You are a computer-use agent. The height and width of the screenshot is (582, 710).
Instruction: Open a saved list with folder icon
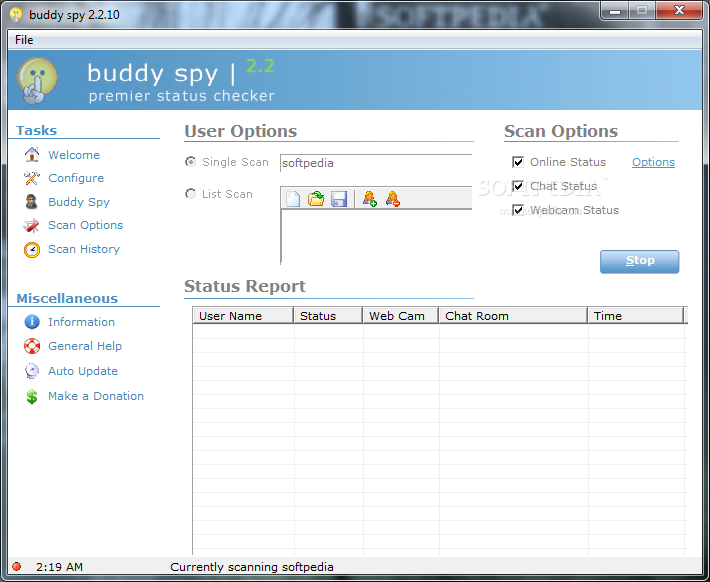[x=316, y=199]
